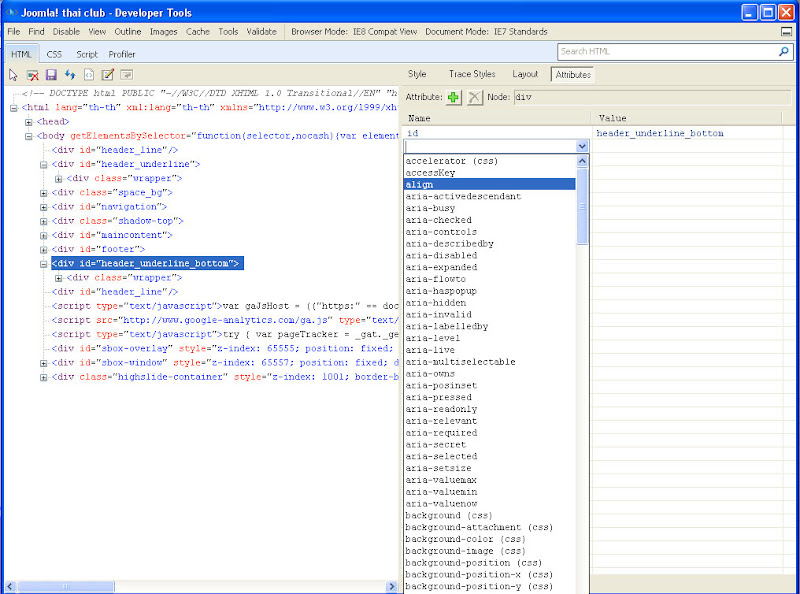Viewport: 800px width, 594px height.
Task: Click the clear browser cache icon
Action: [x=33, y=75]
